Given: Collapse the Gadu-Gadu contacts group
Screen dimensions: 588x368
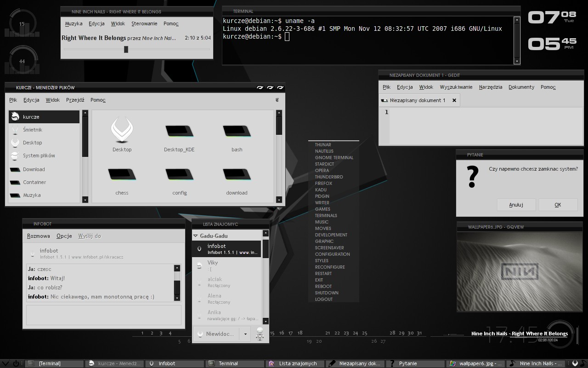Looking at the screenshot, I should [196, 236].
